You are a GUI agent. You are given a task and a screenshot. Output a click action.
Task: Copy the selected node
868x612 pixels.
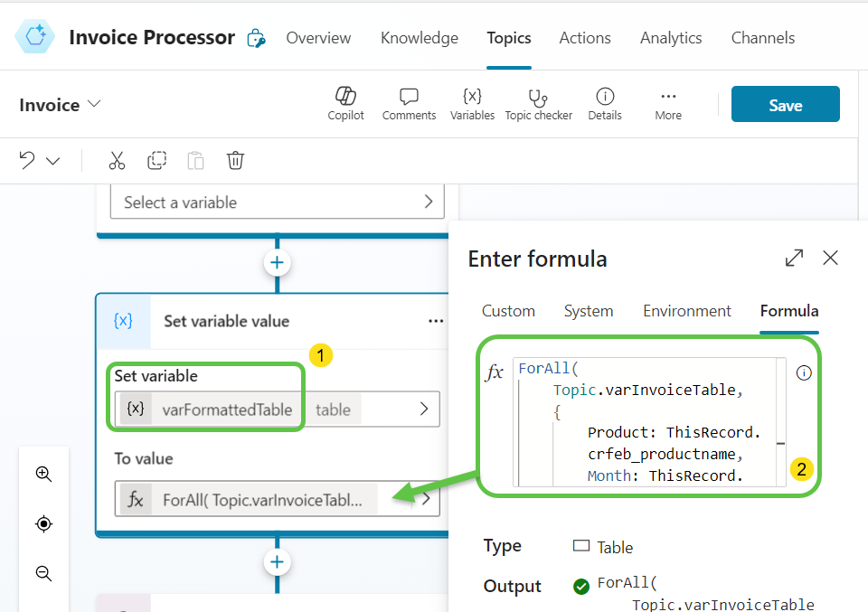point(156,160)
